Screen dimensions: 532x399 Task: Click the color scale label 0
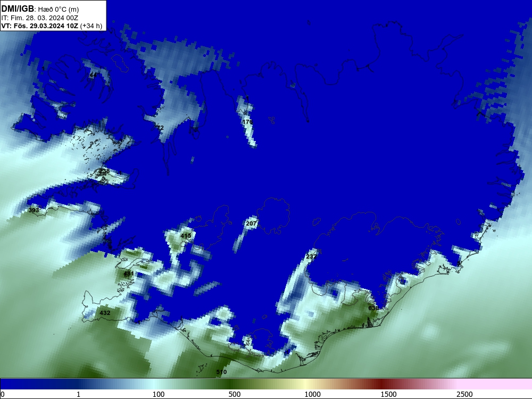3,394
